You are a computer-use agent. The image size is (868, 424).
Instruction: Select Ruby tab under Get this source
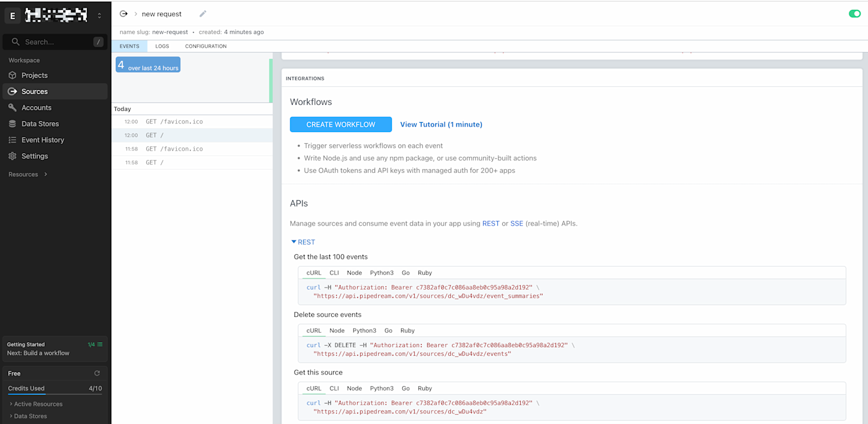coord(425,388)
